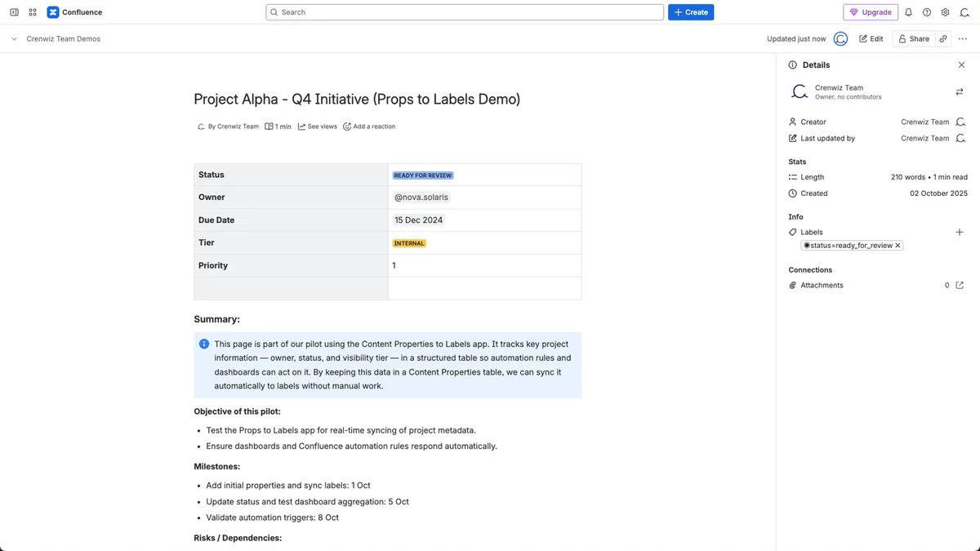The width and height of the screenshot is (980, 551).
Task: Toggle the sidebar panel icon
Action: (x=14, y=12)
